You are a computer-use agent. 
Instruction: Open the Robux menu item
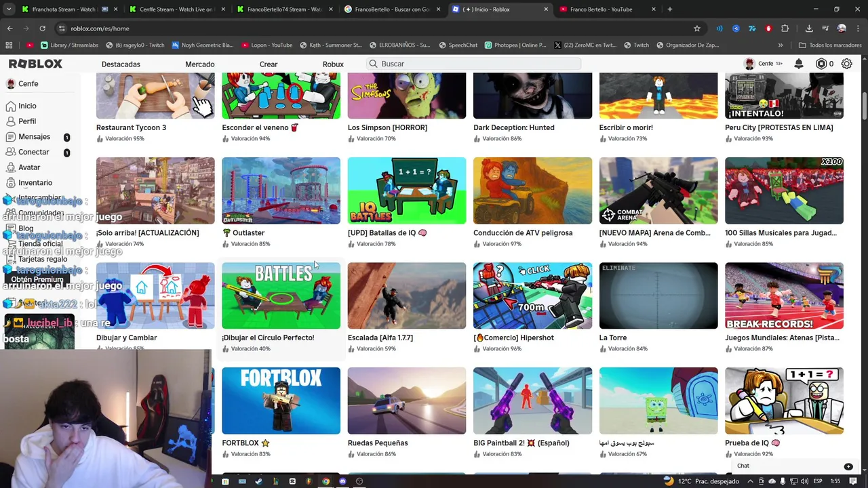[333, 64]
